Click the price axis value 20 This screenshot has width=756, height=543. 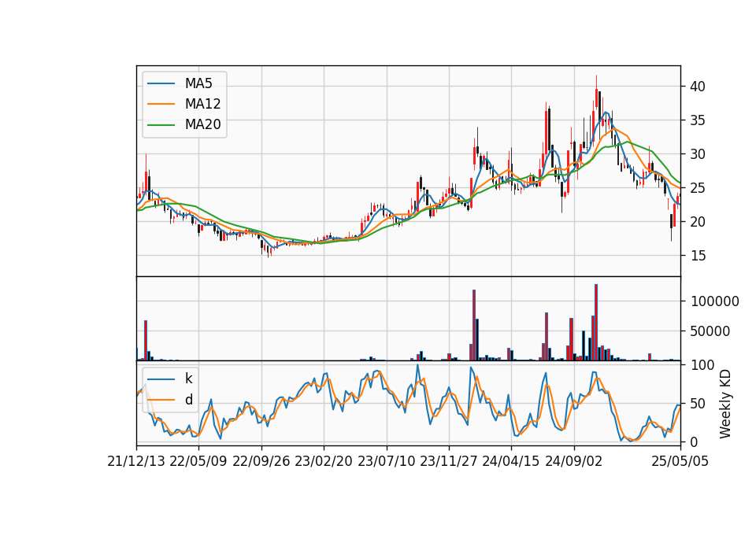[698, 222]
